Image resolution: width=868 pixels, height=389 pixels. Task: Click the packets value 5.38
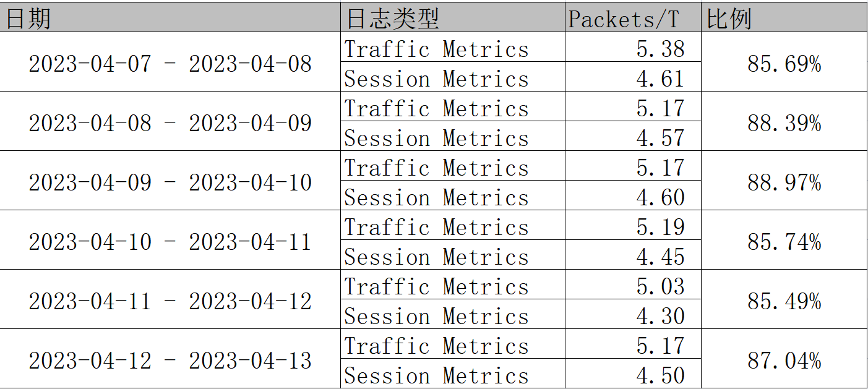[660, 48]
